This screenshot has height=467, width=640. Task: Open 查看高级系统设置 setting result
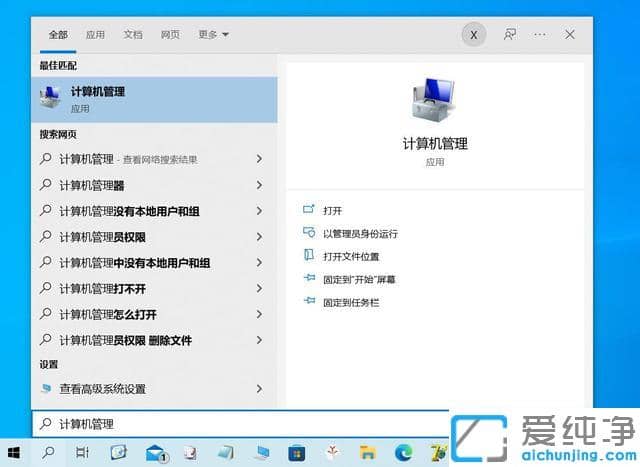(154, 389)
